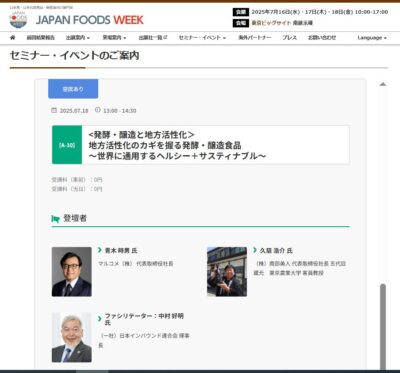Open the 出展社一覧 external link
This screenshot has height=373, width=400.
pyautogui.click(x=153, y=38)
